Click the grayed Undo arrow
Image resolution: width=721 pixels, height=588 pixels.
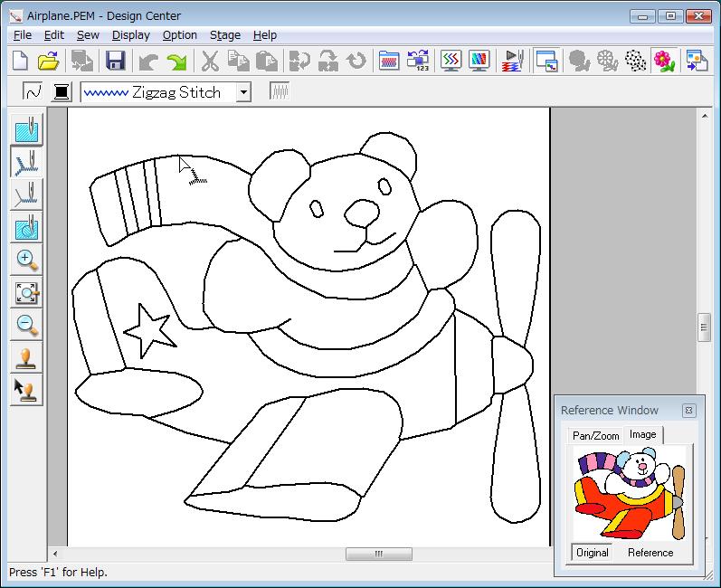[x=148, y=62]
